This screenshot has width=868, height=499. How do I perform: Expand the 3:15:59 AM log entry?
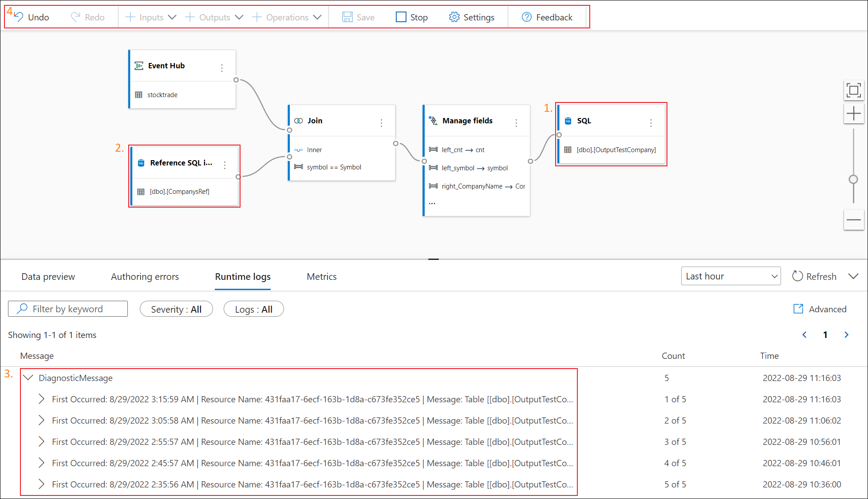tap(41, 399)
